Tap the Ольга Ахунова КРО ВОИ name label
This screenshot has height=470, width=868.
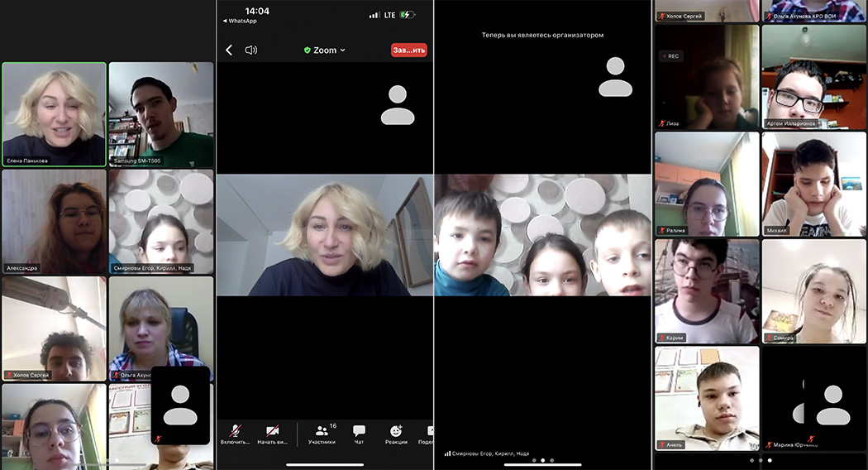804,16
